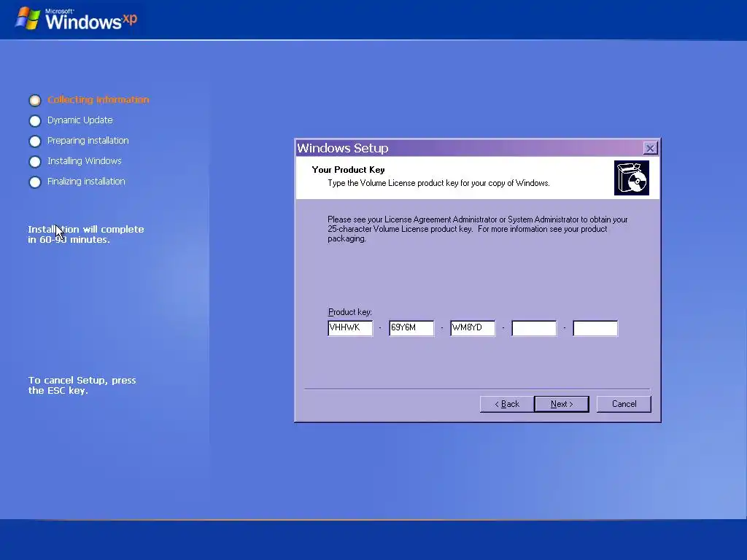This screenshot has height=560, width=747.
Task: Click the Windows XP flag logo
Action: [x=27, y=18]
